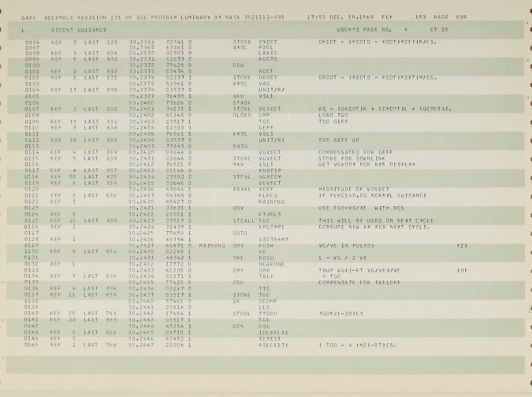The height and width of the screenshot is (397, 532).
Task: Click the 'VG/VE IN PDL(0)' comment
Action: (x=346, y=245)
